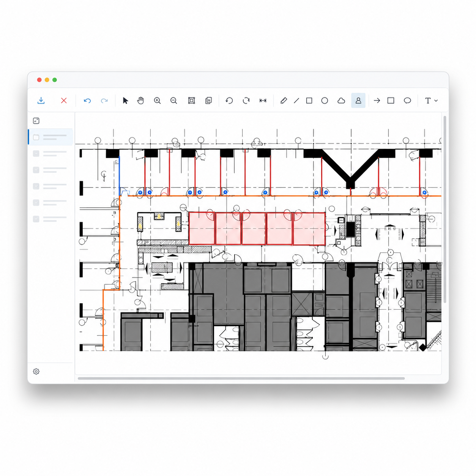The image size is (476, 476).
Task: Click the vertical scrollbar of the canvas
Action: pos(445,209)
